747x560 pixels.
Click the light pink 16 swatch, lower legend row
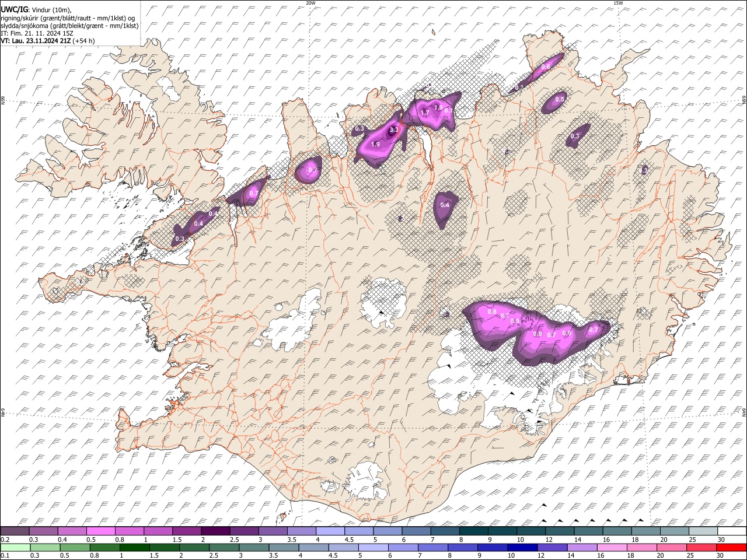pyautogui.click(x=611, y=547)
